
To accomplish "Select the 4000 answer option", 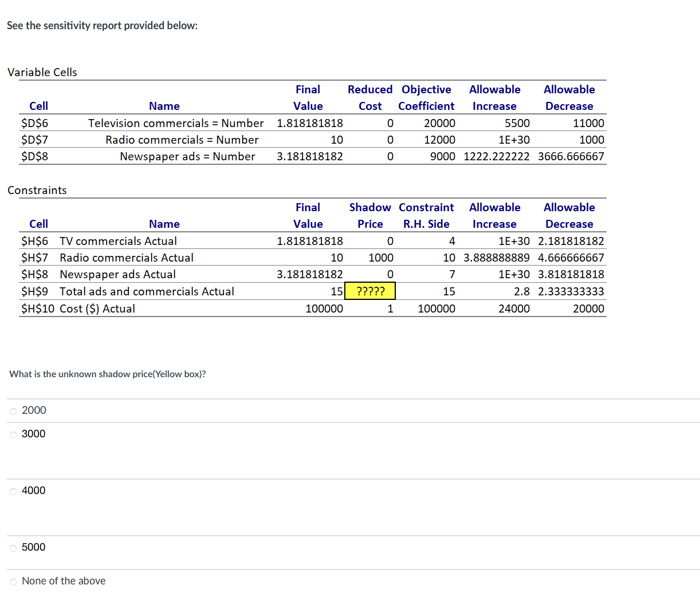I will click(x=13, y=491).
